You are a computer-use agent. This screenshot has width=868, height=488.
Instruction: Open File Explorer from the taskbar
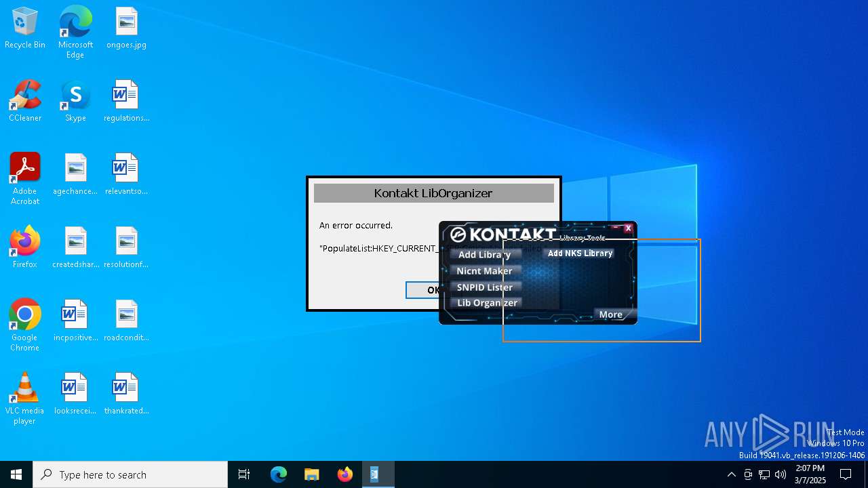click(311, 474)
